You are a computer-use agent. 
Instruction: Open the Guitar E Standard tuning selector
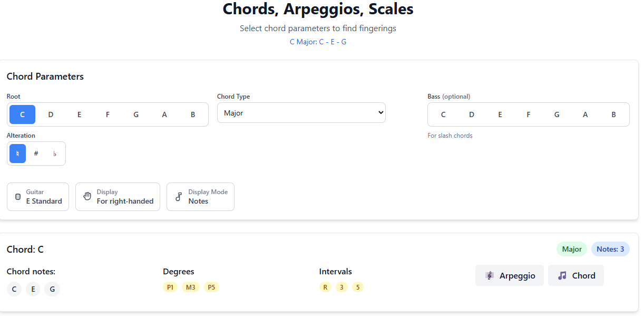pos(38,197)
